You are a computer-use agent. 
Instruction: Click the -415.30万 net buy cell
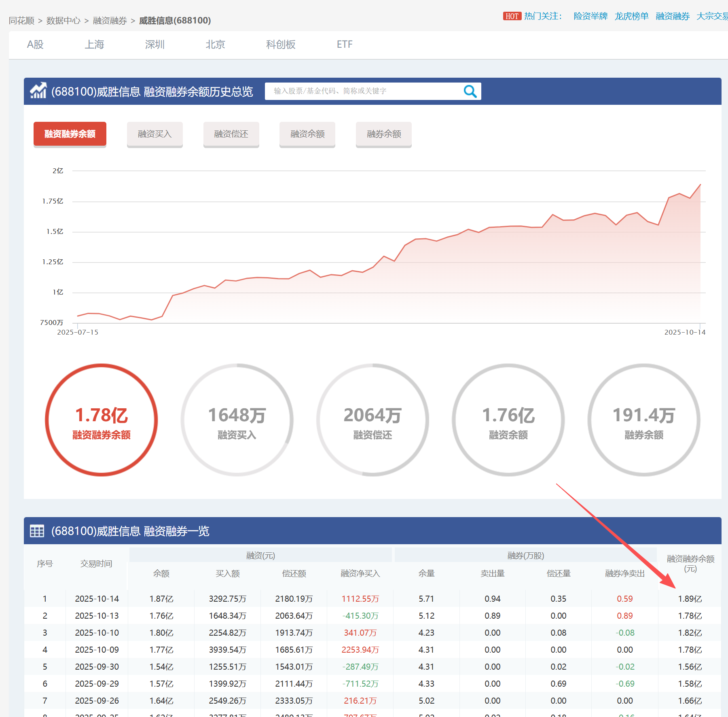click(x=360, y=616)
